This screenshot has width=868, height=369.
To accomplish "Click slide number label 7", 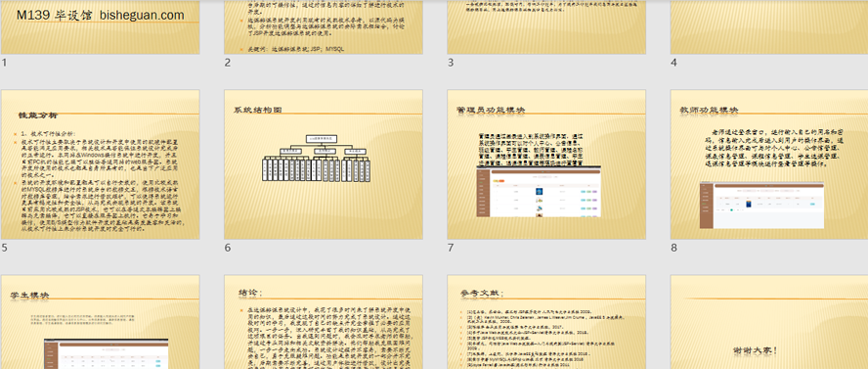I will (x=451, y=248).
